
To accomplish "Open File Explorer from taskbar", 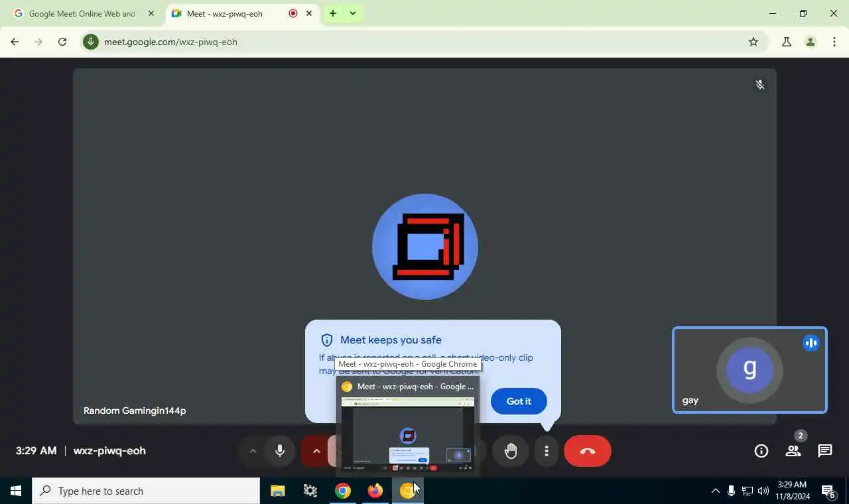I will point(277,491).
